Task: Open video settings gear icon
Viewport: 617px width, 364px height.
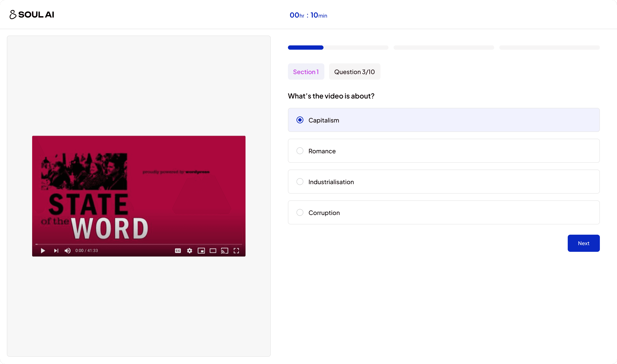Action: (189, 251)
